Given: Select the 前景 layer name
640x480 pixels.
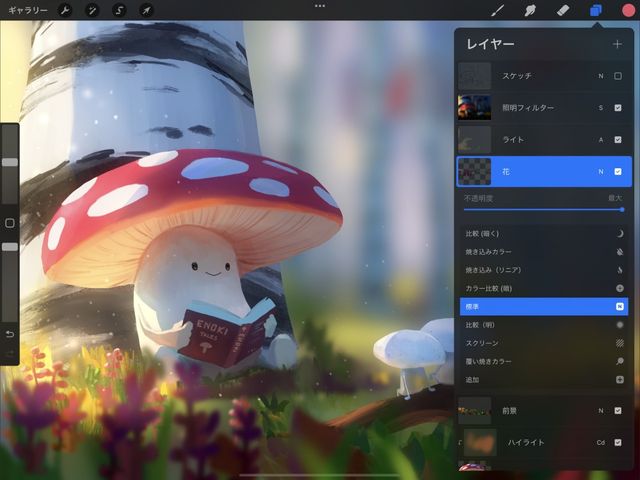Looking at the screenshot, I should coord(509,411).
